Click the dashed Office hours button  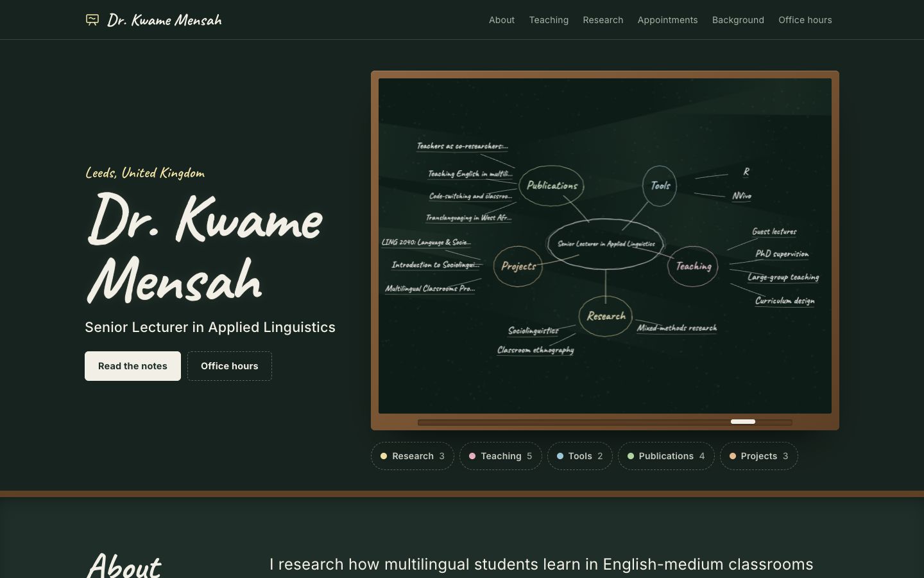click(x=230, y=366)
